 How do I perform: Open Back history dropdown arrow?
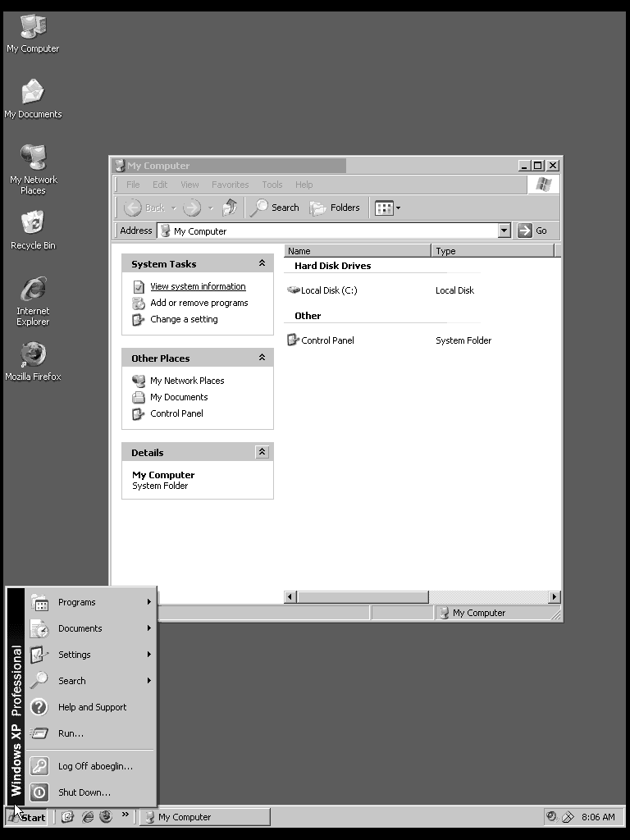(x=174, y=208)
